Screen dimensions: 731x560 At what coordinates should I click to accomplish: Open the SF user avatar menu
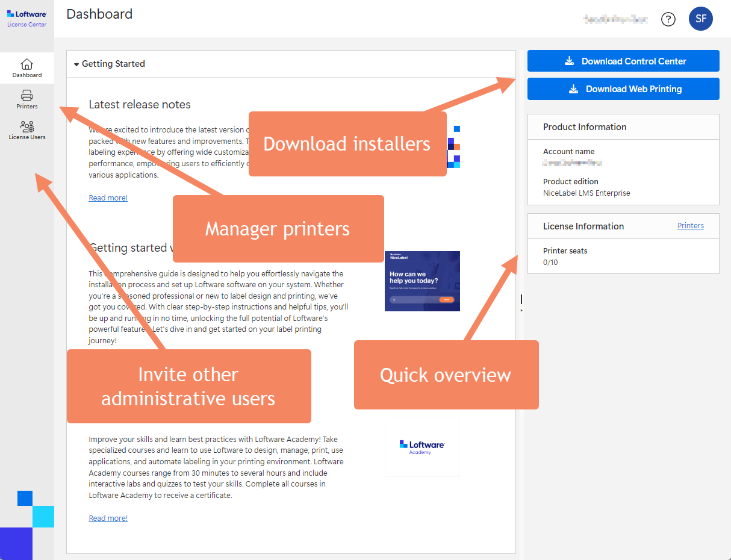tap(701, 19)
